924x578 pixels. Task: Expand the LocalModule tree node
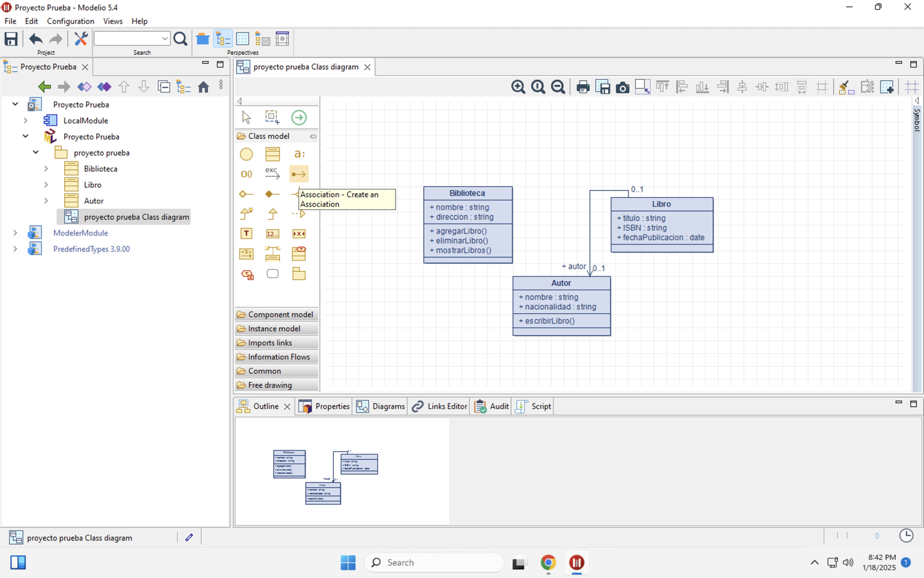[x=25, y=121]
